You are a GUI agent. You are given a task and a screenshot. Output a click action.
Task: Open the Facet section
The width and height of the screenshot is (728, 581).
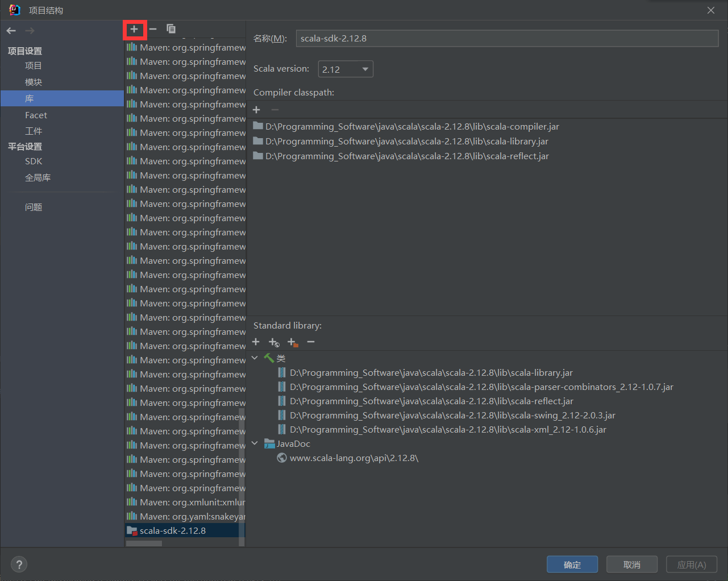pyautogui.click(x=36, y=115)
